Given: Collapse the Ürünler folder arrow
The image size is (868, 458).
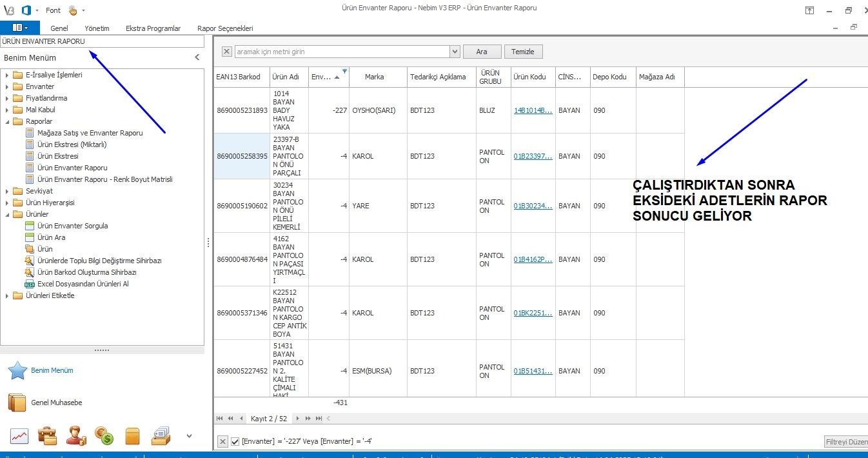Looking at the screenshot, I should click(6, 214).
